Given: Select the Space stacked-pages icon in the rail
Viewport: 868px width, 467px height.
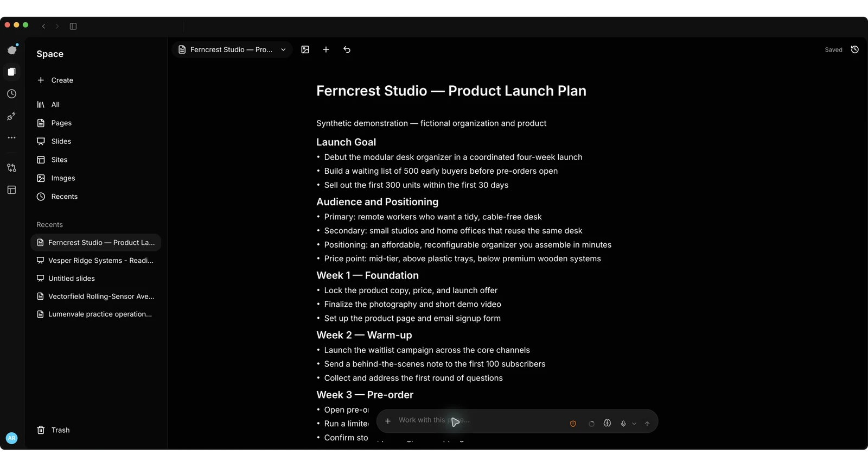Looking at the screenshot, I should pos(11,72).
